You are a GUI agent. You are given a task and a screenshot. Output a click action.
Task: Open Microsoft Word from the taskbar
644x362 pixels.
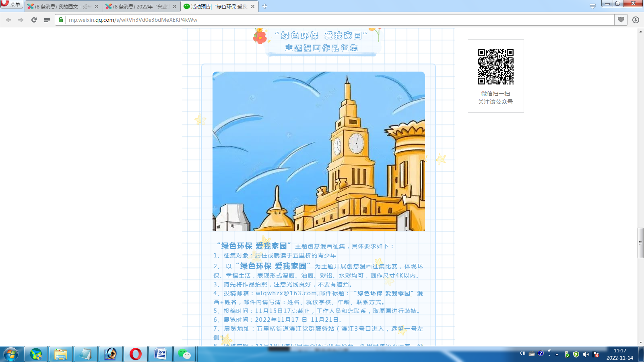(161, 354)
